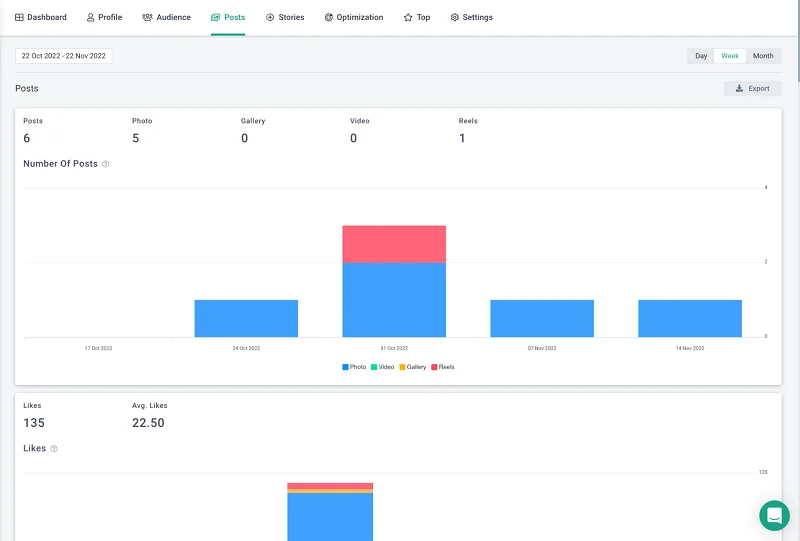
Task: Click the Audience group icon
Action: 148,18
